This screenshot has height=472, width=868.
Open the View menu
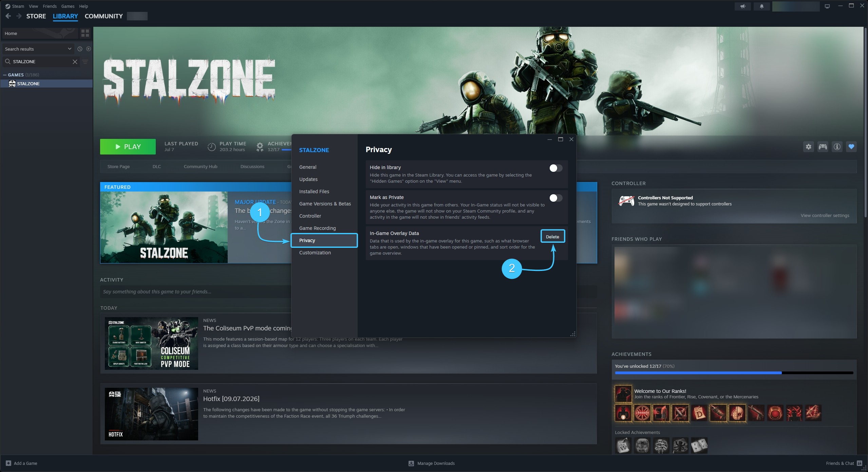[33, 6]
